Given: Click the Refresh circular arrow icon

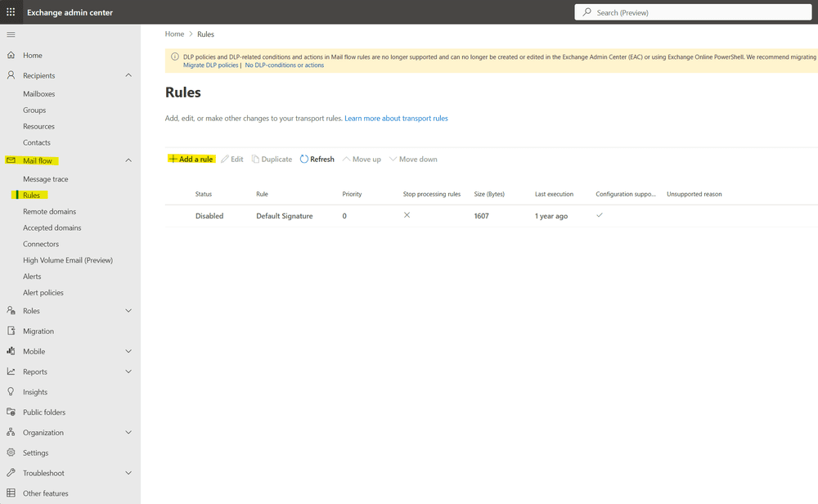Looking at the screenshot, I should [x=304, y=159].
